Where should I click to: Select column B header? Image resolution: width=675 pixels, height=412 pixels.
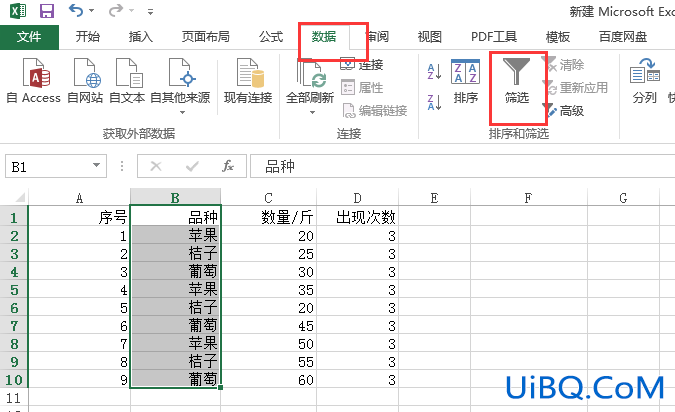[x=175, y=198]
